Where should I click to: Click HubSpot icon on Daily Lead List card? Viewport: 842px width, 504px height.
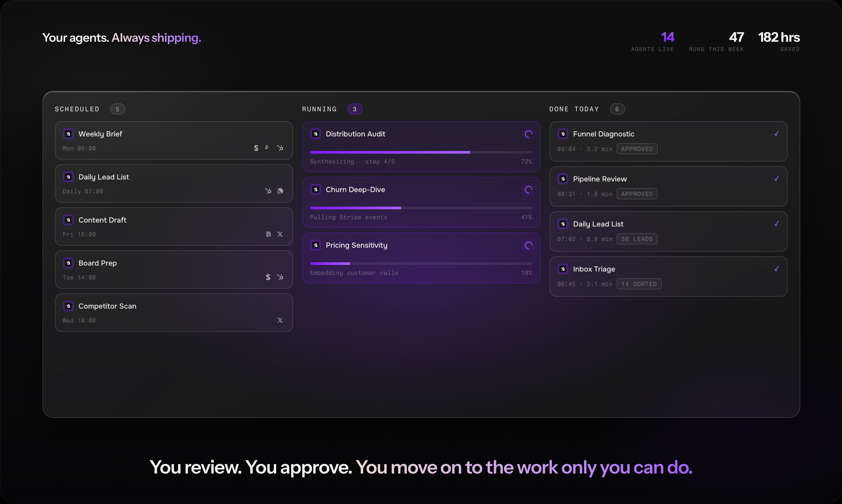(268, 191)
